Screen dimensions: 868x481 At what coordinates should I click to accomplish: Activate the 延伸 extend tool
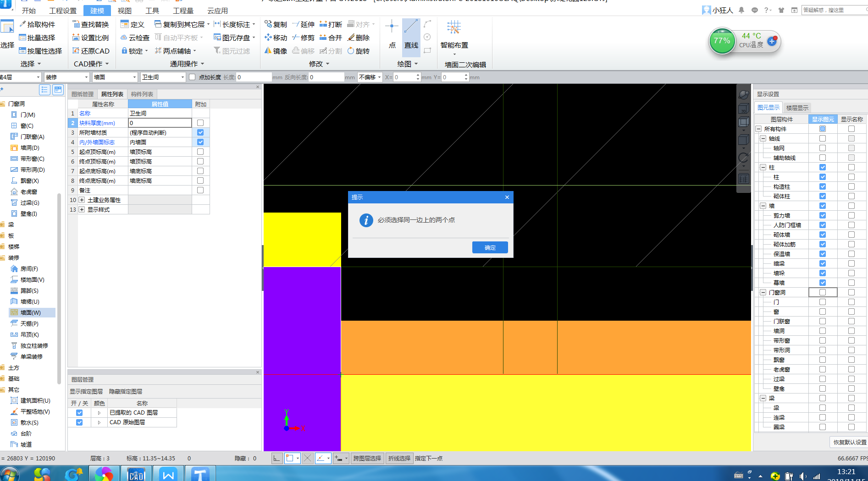(303, 24)
